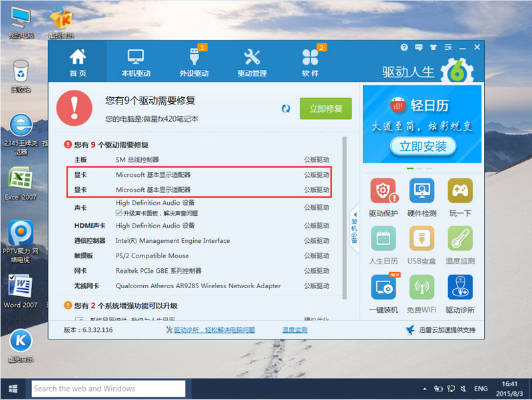Switch to the 外设驱动 tab
Image resolution: width=532 pixels, height=400 pixels.
tap(194, 62)
